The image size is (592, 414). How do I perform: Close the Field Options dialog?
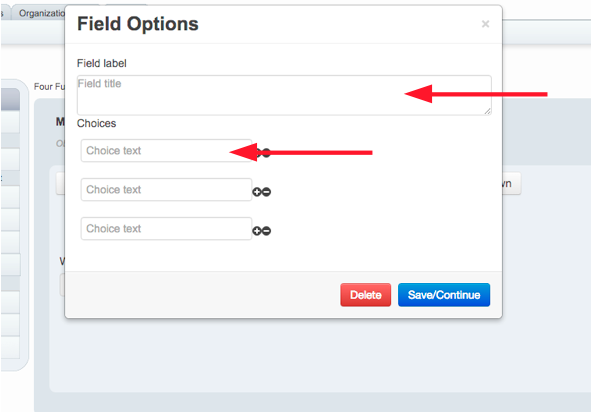(486, 24)
